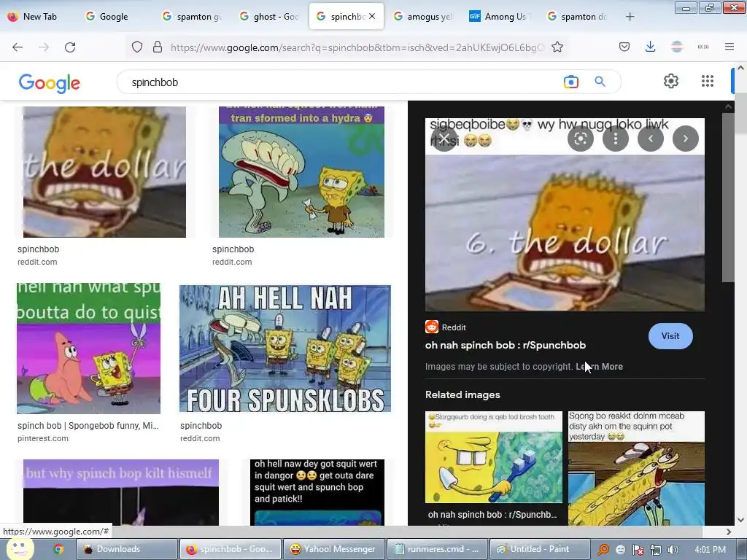The height and width of the screenshot is (560, 747).
Task: Click large preview image '6. the dollar'
Action: click(565, 215)
